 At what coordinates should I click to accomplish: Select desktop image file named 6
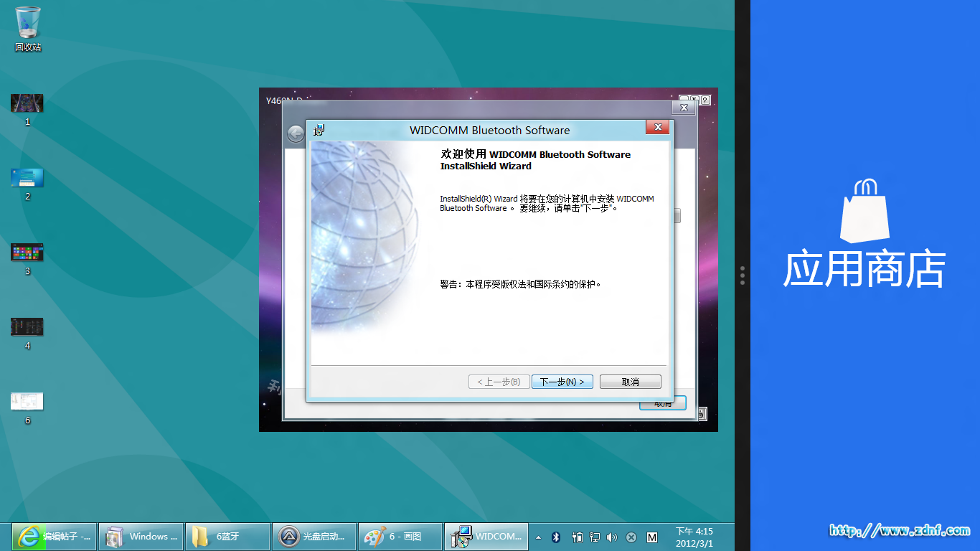27,408
